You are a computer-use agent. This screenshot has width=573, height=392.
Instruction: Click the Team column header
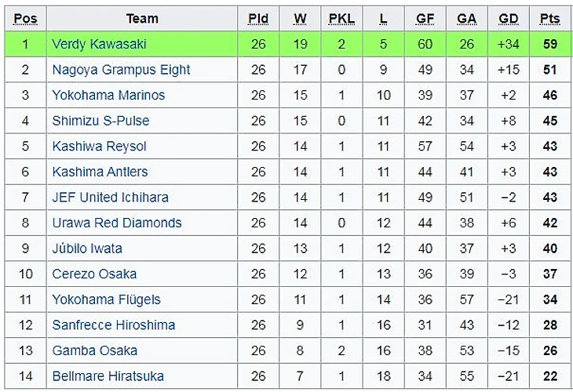click(x=142, y=18)
